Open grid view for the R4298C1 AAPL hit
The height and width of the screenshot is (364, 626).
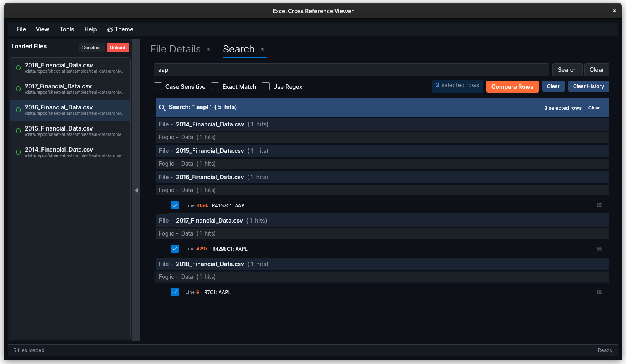[600, 248]
